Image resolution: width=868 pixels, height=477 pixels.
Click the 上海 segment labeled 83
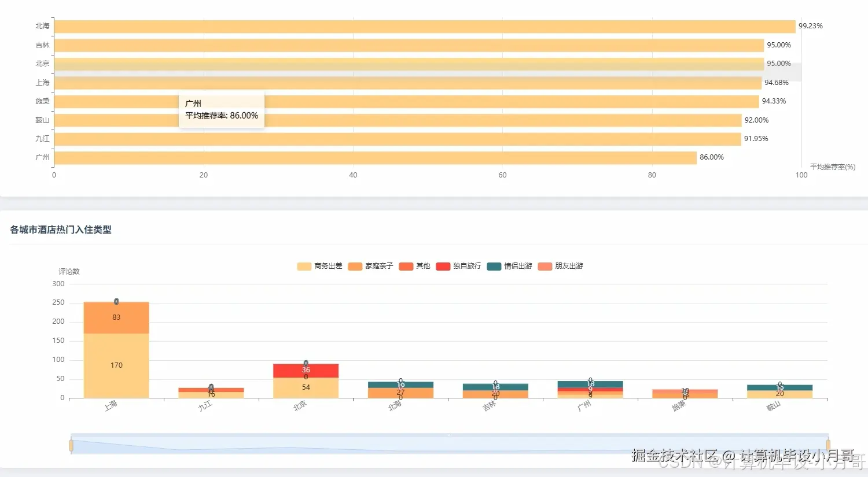click(116, 317)
